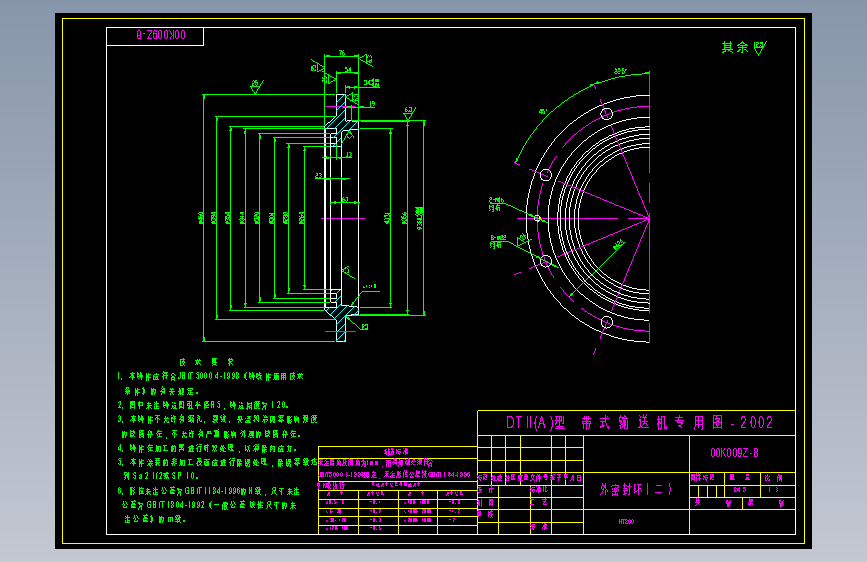Select the line with 'GB/T 1804-1992'
Image resolution: width=867 pixels, height=562 pixels.
pos(210,505)
